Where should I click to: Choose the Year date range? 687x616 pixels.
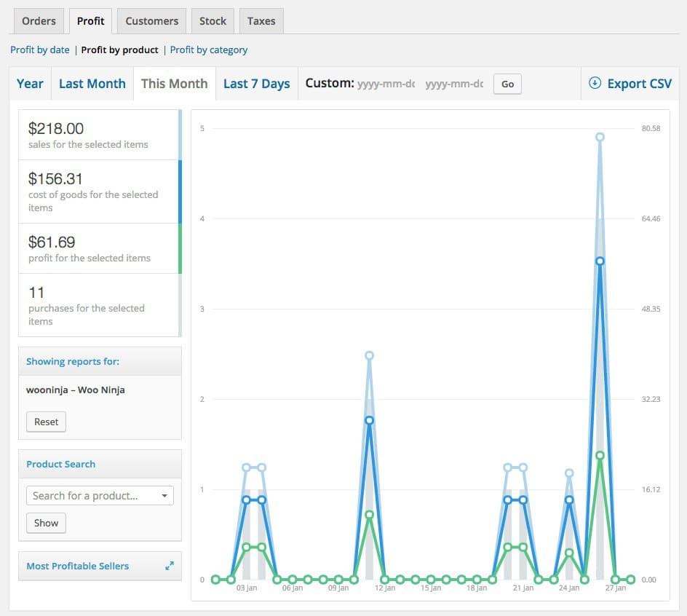pos(31,83)
